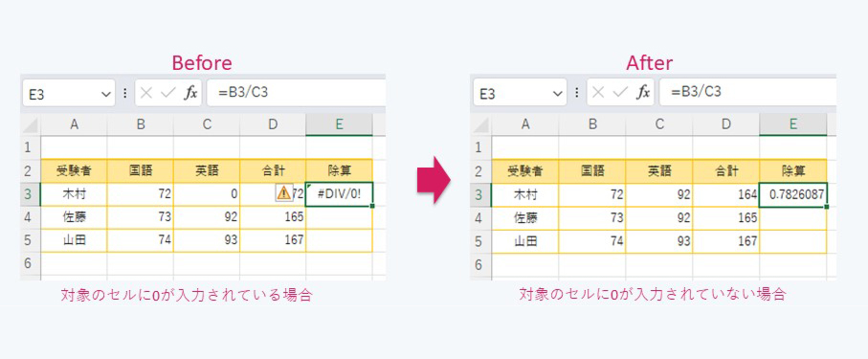Click the #DIV/0! cell in Before sheet
This screenshot has height=359, width=868.
tap(340, 194)
